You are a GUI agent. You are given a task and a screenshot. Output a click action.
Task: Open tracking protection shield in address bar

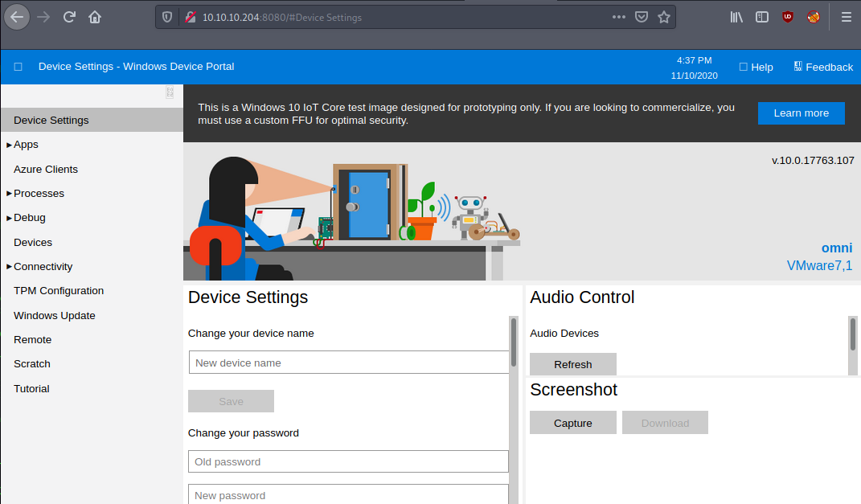[x=167, y=17]
